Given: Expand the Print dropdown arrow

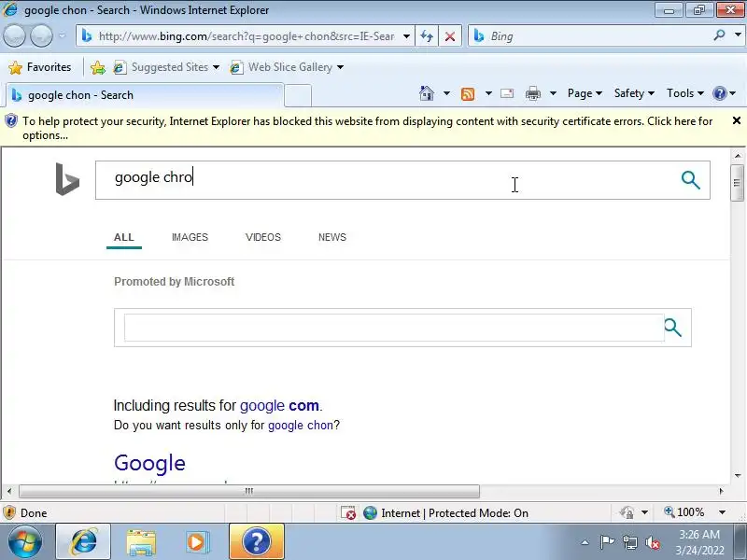Looking at the screenshot, I should [x=553, y=93].
